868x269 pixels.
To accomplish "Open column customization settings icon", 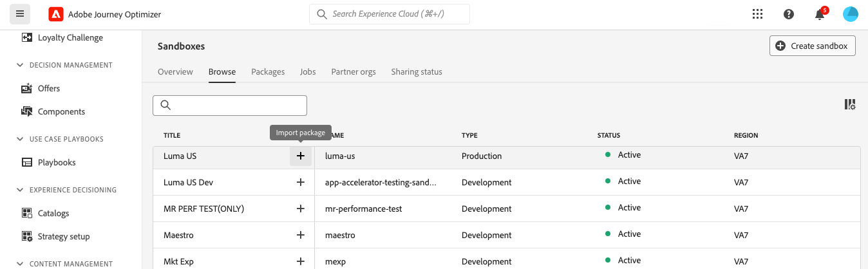I will click(849, 104).
